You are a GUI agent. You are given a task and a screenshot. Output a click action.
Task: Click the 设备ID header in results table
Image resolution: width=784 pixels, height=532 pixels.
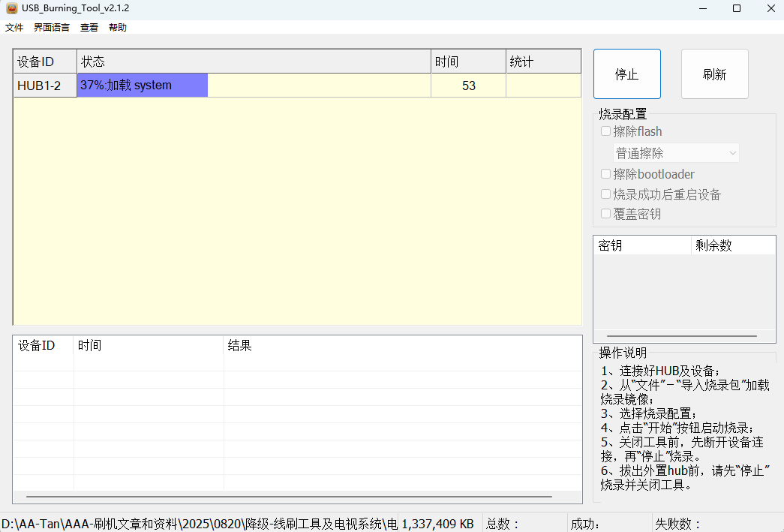pos(43,345)
